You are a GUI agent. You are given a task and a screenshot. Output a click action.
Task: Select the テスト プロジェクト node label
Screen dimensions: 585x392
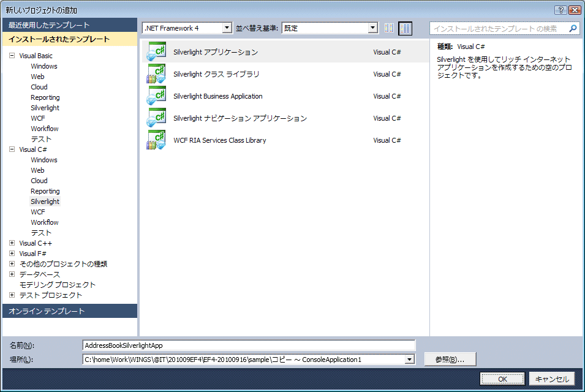click(x=51, y=295)
